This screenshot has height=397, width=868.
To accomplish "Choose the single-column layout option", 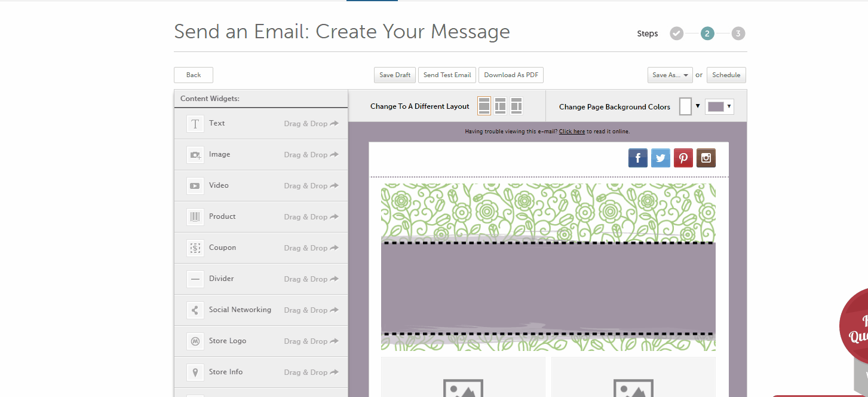I will tap(484, 106).
